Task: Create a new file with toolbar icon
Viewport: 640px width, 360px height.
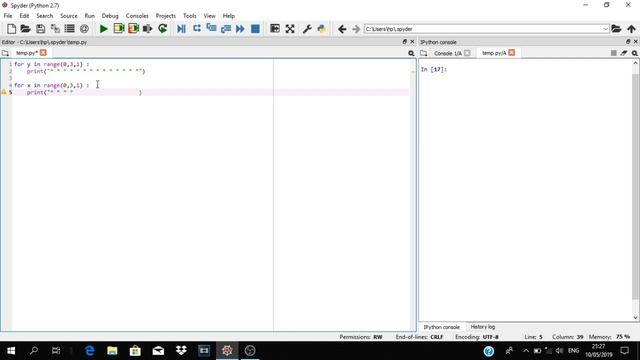Action: point(11,29)
